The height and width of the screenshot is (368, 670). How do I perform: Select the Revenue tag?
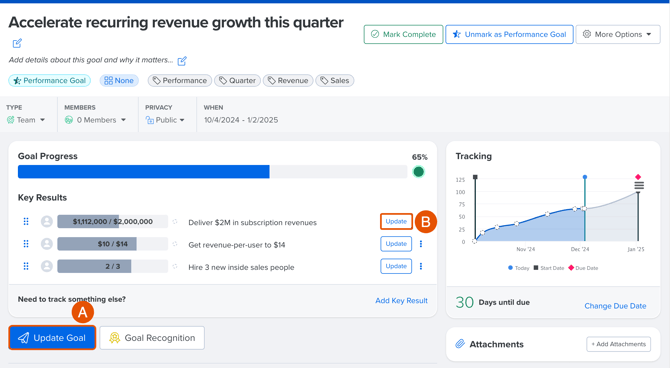288,80
